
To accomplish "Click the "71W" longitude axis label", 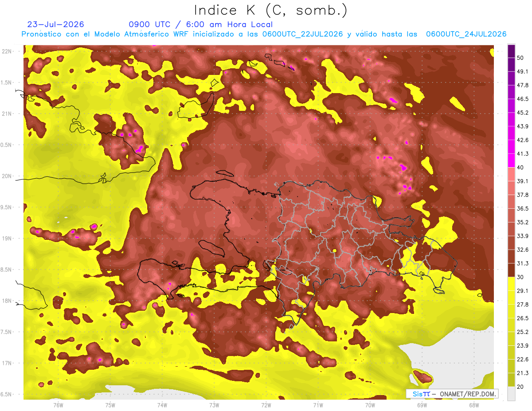I will pyautogui.click(x=318, y=405).
